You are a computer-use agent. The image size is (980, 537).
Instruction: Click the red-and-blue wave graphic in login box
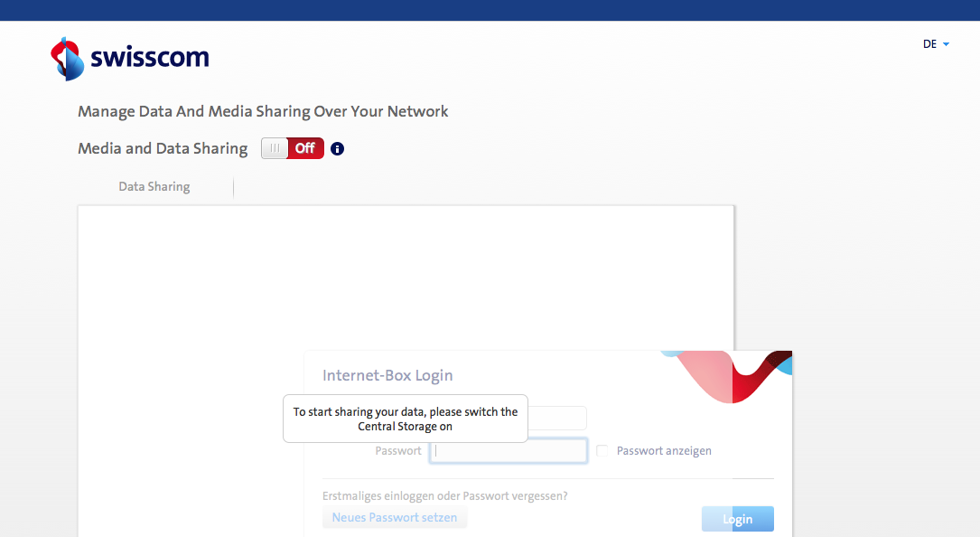[730, 373]
